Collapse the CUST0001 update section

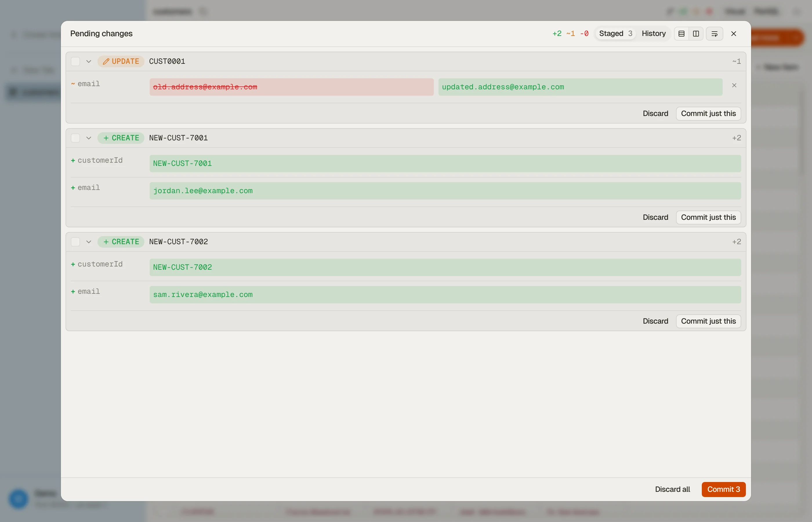pos(89,61)
